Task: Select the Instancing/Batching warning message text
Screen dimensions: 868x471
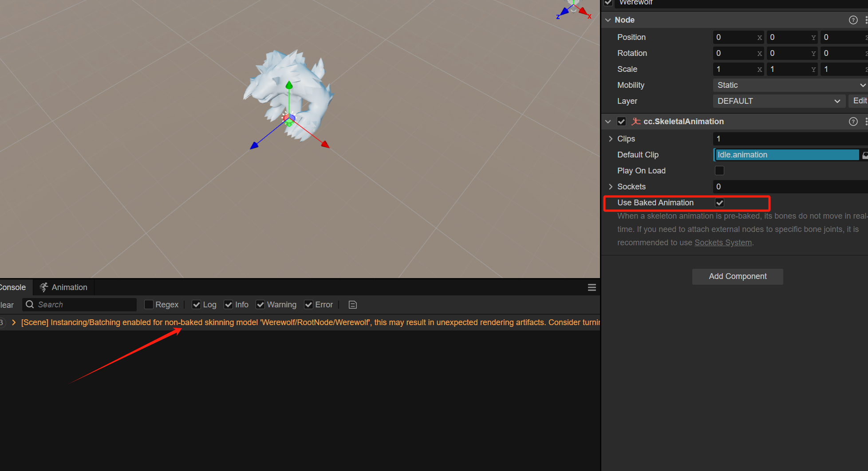Action: (310, 322)
